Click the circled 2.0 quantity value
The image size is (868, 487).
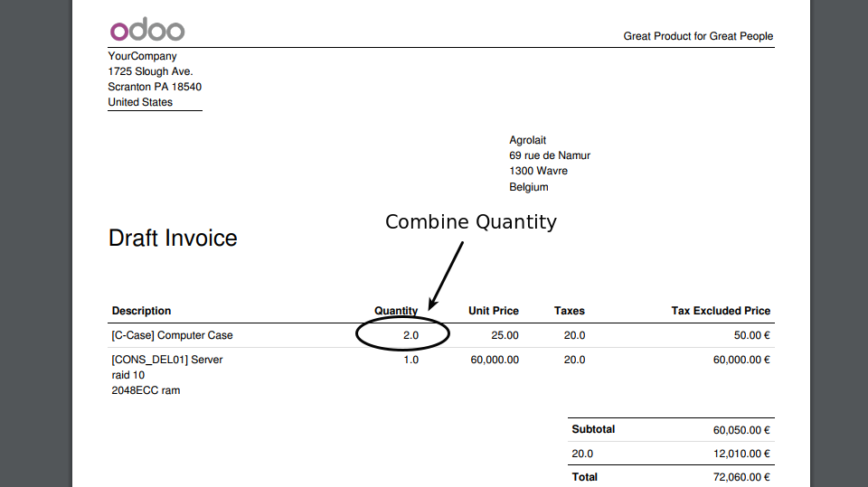coord(410,335)
